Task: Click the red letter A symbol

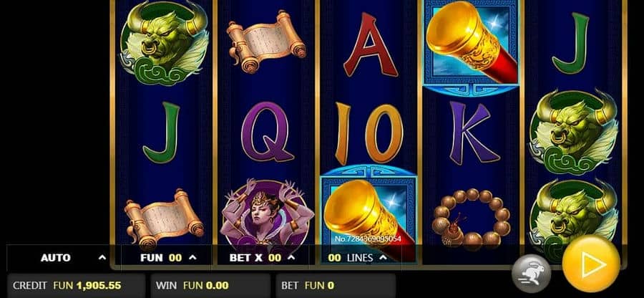Action: [371, 44]
